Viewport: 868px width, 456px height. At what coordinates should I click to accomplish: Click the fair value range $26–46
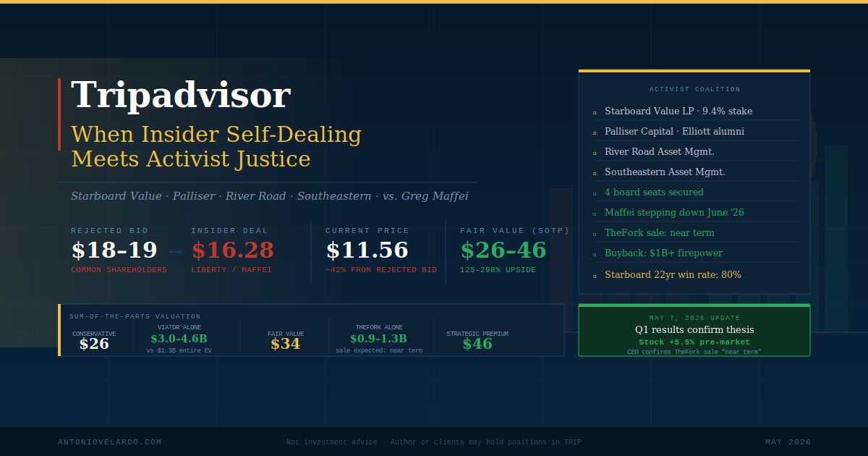(x=503, y=250)
